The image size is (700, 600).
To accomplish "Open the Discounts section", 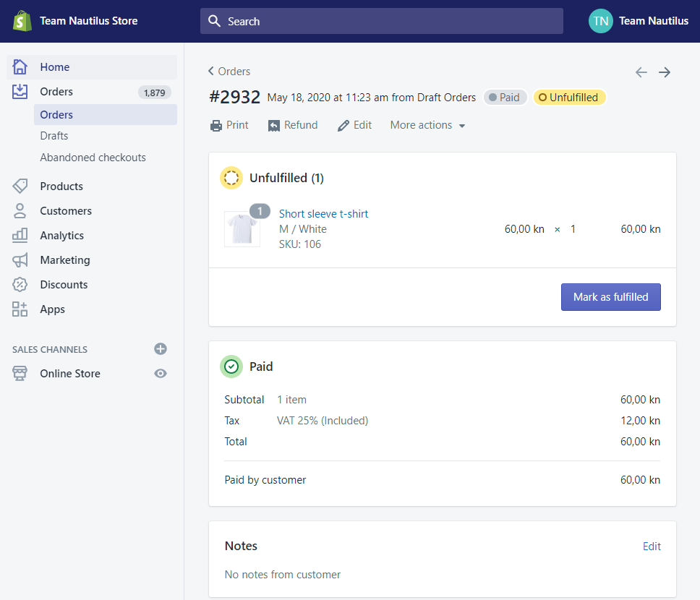I will coord(64,285).
